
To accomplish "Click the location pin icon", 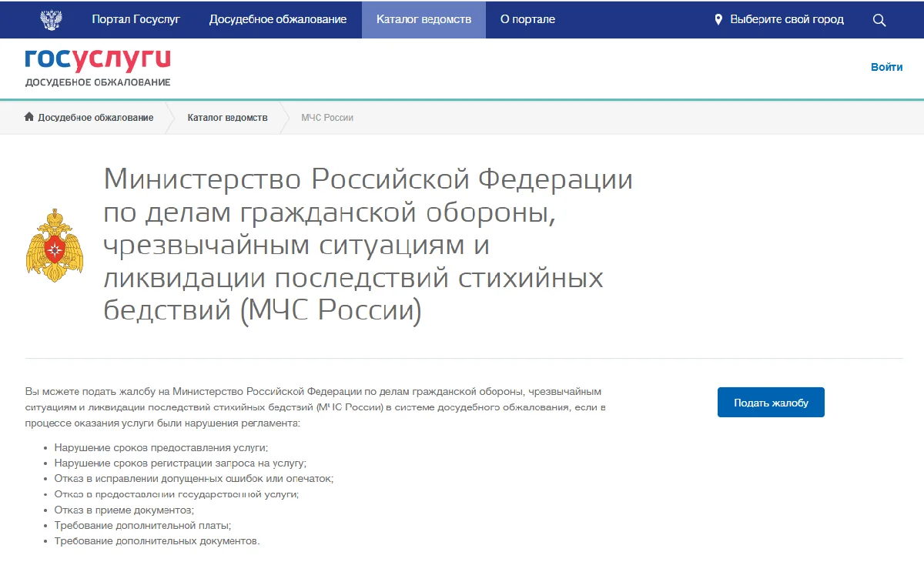I will click(718, 19).
